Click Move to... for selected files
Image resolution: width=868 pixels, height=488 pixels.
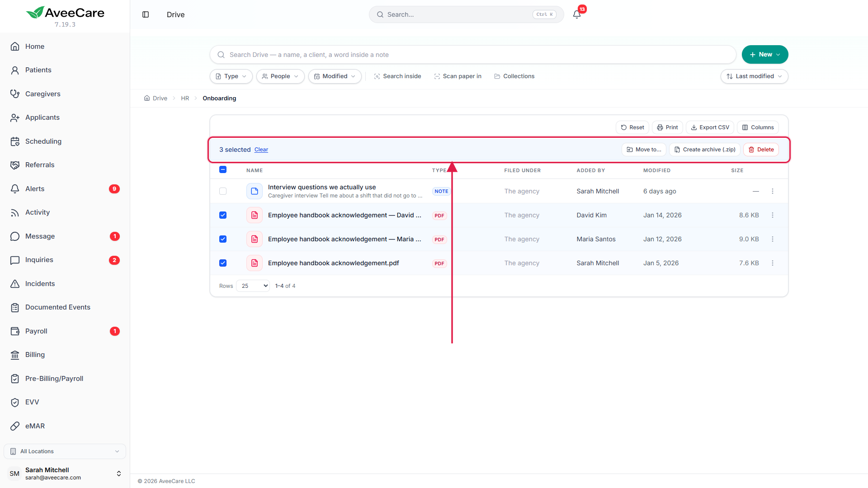click(644, 150)
